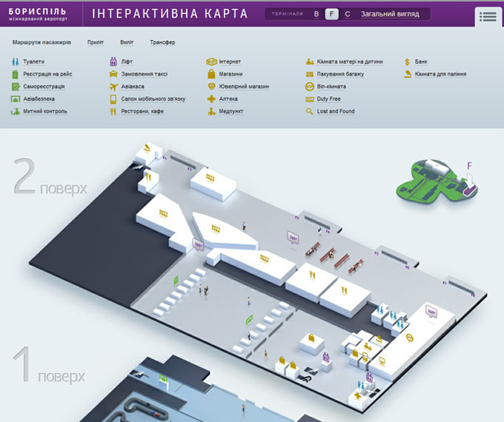
Task: Click the Бориспіль airport logo
Action: pos(37,14)
